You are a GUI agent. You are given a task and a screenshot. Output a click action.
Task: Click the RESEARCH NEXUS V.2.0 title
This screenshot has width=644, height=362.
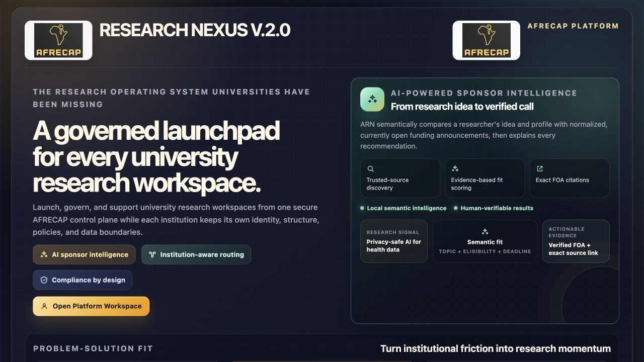coord(195,30)
